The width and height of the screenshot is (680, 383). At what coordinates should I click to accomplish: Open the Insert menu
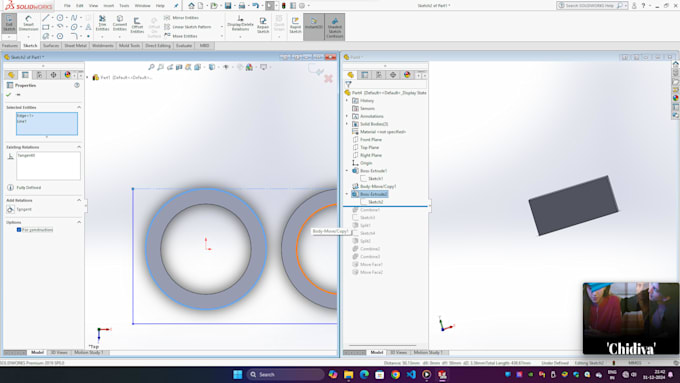point(109,6)
